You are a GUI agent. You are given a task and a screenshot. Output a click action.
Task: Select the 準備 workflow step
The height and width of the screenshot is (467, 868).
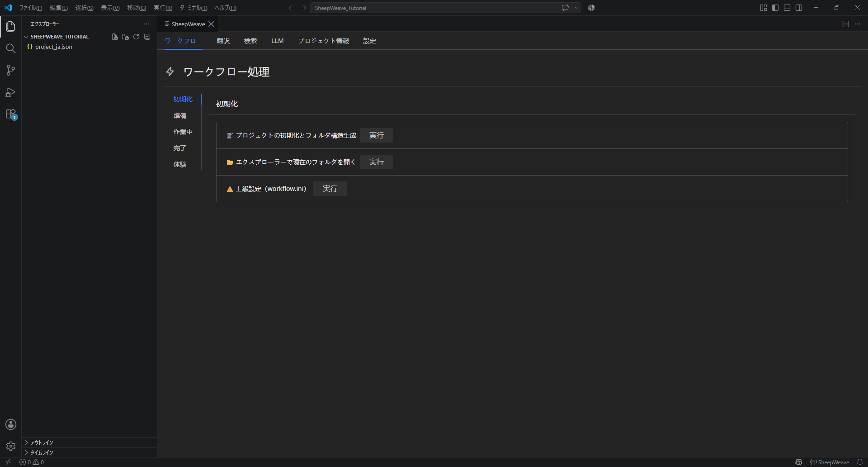(180, 115)
